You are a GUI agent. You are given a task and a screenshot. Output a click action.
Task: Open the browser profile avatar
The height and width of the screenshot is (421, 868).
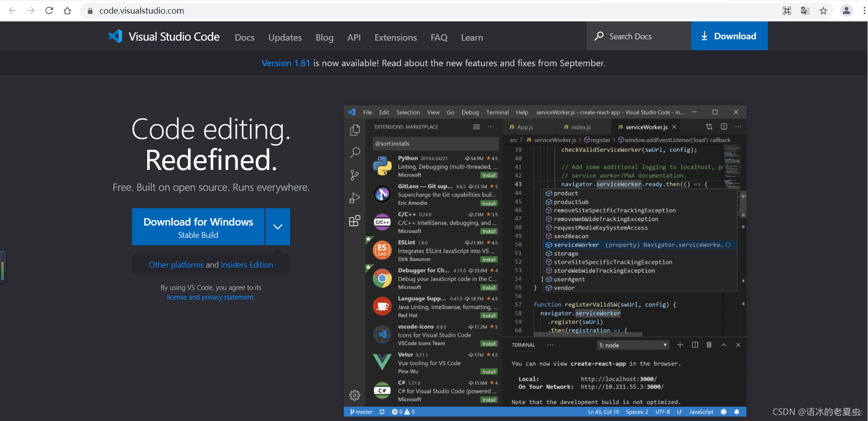click(x=846, y=11)
